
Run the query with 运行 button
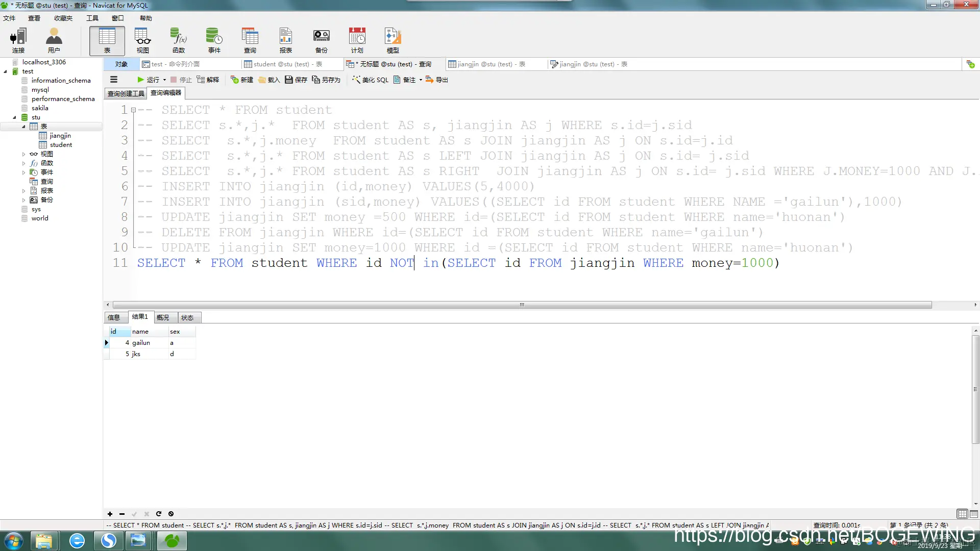pos(149,80)
